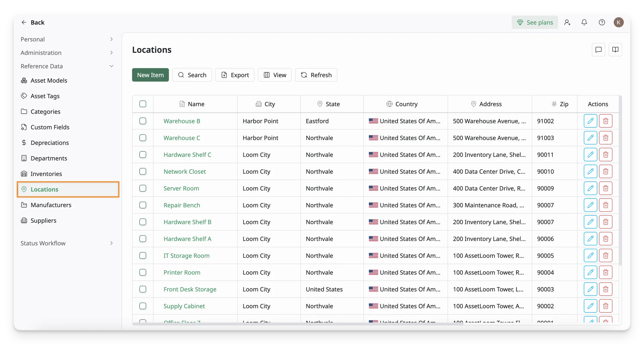
Task: Edit the Repair Bench location
Action: point(590,205)
